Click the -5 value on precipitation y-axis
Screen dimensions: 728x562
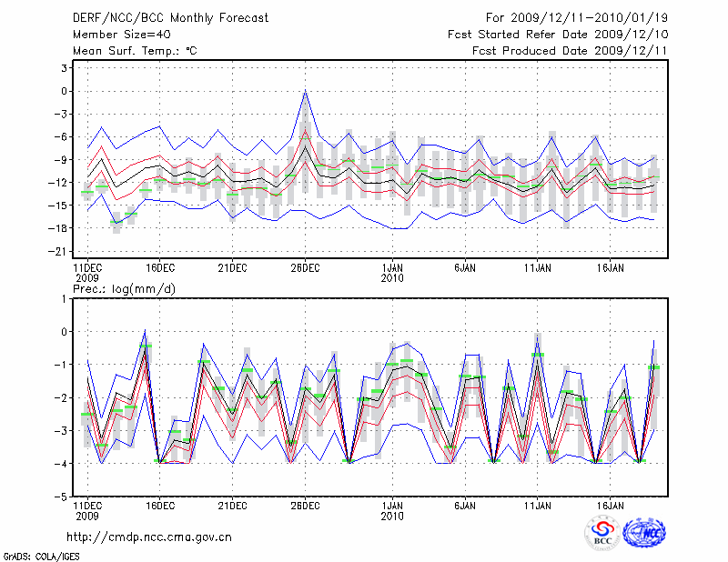63,497
